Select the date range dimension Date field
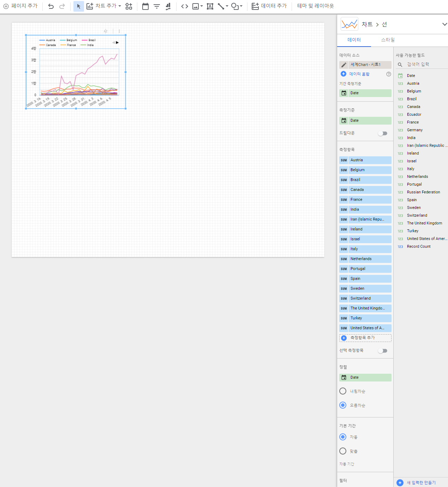Viewport: 448px width, 487px height. tap(365, 93)
